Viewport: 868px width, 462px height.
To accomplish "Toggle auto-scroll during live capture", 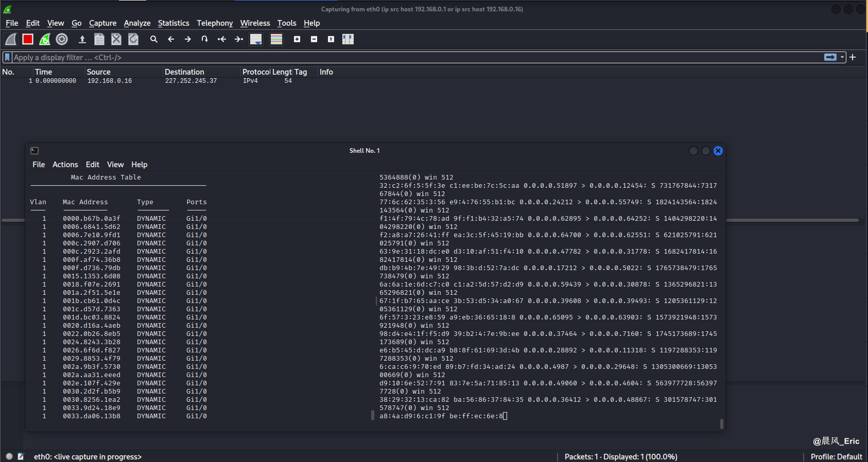I will click(256, 39).
